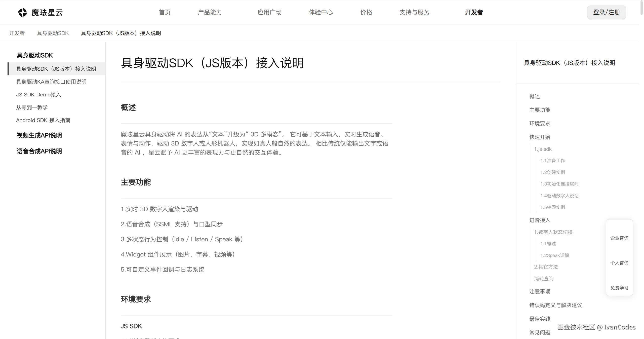
Task: Open 从零到一教学 in sidebar
Action: click(32, 107)
